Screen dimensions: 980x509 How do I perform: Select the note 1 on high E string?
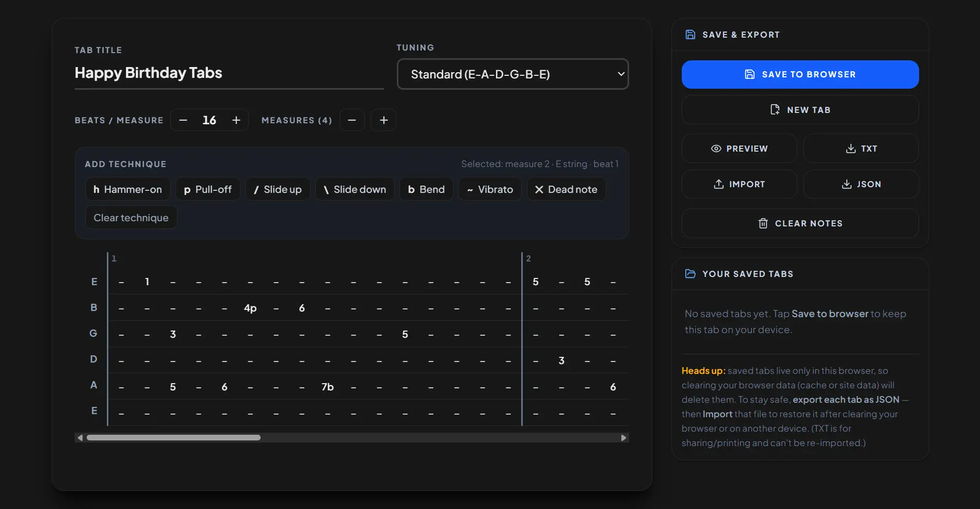tap(147, 282)
